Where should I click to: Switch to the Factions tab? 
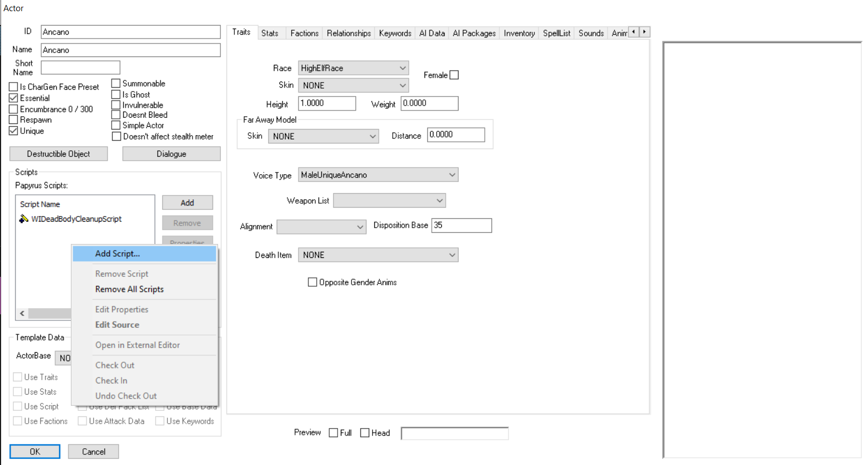pos(304,33)
